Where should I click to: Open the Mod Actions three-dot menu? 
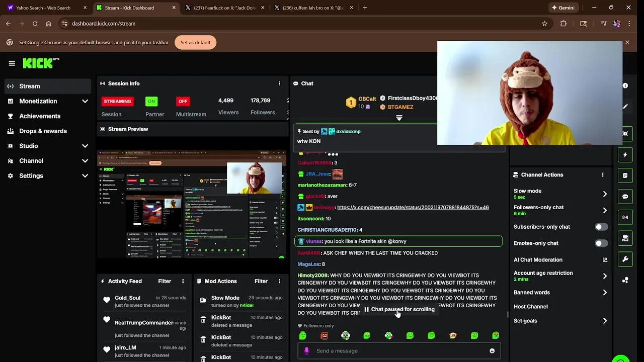(x=279, y=281)
